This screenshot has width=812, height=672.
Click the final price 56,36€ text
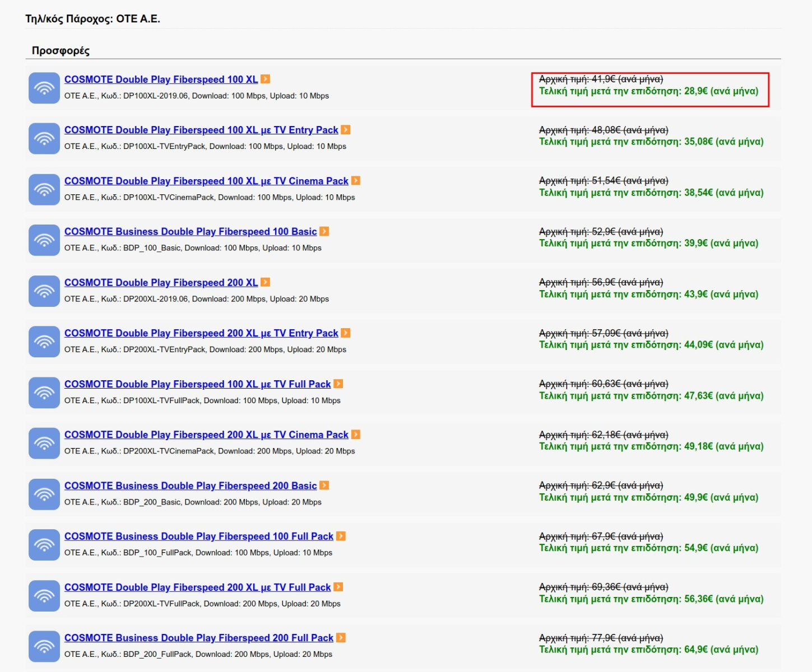click(x=651, y=599)
